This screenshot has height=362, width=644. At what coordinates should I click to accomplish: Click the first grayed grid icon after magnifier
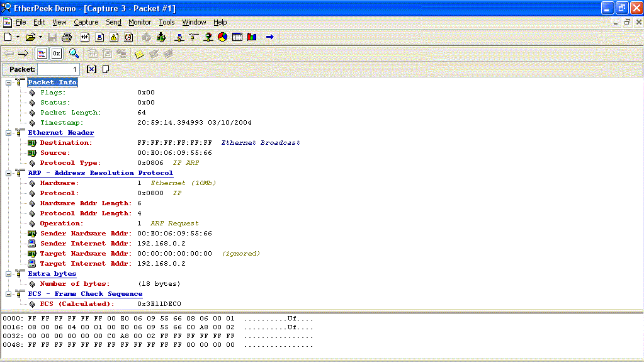(93, 54)
